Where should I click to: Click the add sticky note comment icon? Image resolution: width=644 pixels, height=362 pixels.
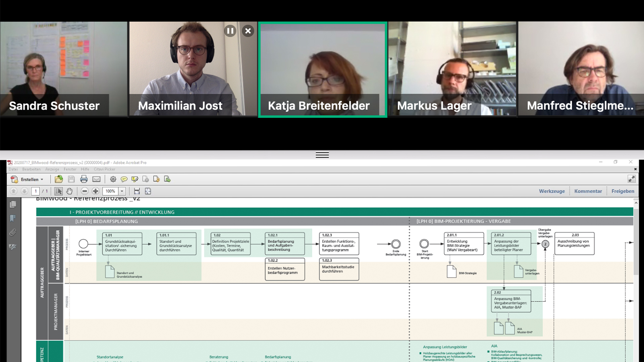click(x=124, y=179)
